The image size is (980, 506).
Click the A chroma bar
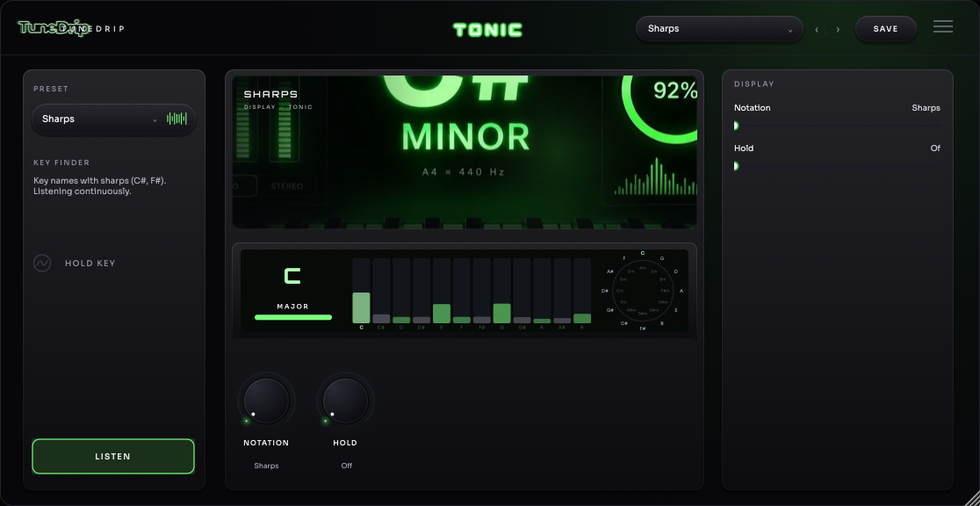pyautogui.click(x=542, y=291)
